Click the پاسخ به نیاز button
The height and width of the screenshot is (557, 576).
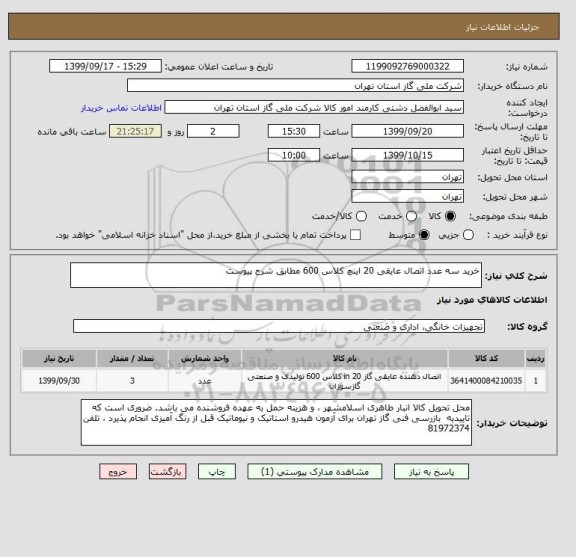[431, 471]
